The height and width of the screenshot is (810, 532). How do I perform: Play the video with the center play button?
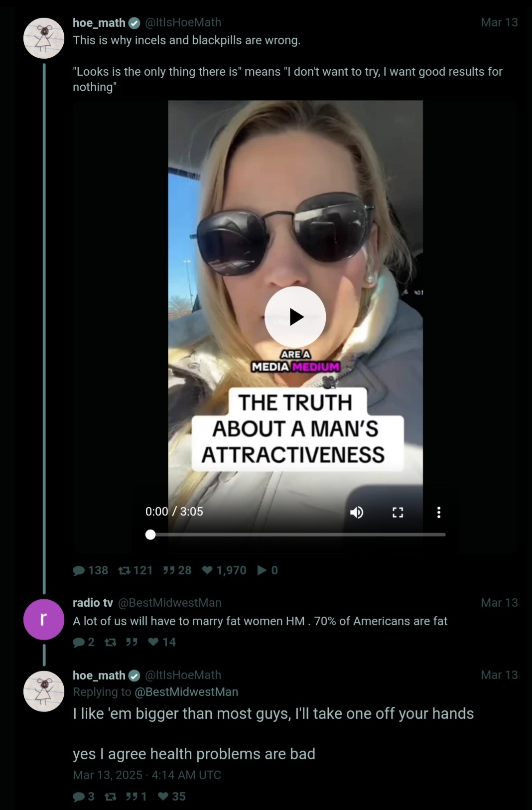(x=295, y=317)
